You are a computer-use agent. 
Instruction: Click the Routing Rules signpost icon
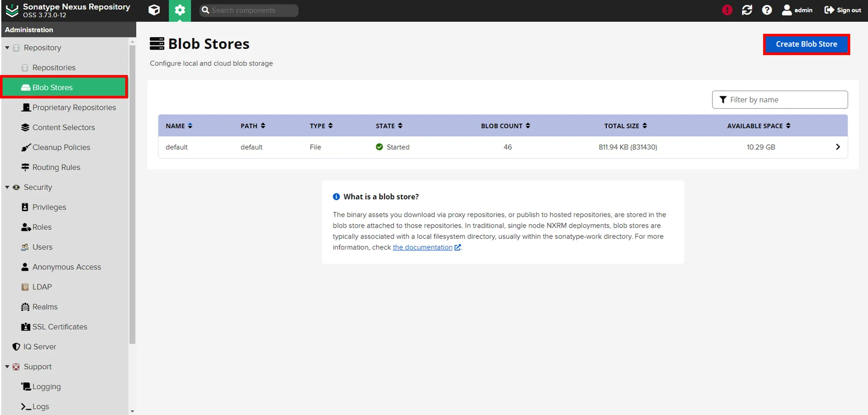coord(25,167)
